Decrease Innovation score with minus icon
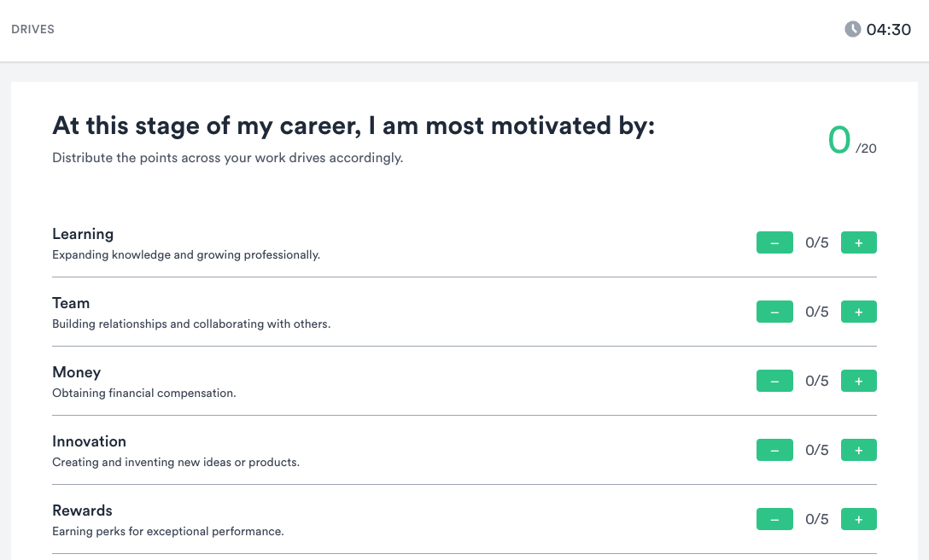Image resolution: width=929 pixels, height=560 pixels. click(774, 450)
